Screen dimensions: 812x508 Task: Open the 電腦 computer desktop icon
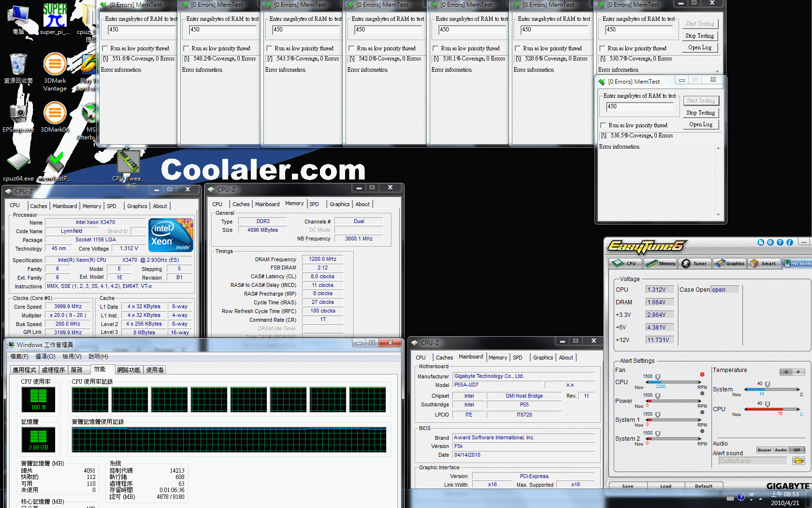(x=18, y=19)
